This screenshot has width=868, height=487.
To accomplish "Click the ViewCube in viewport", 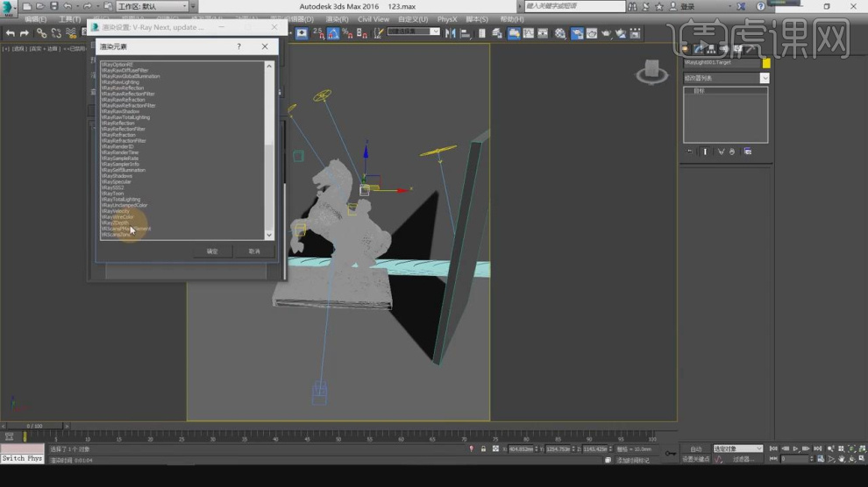I will point(651,71).
